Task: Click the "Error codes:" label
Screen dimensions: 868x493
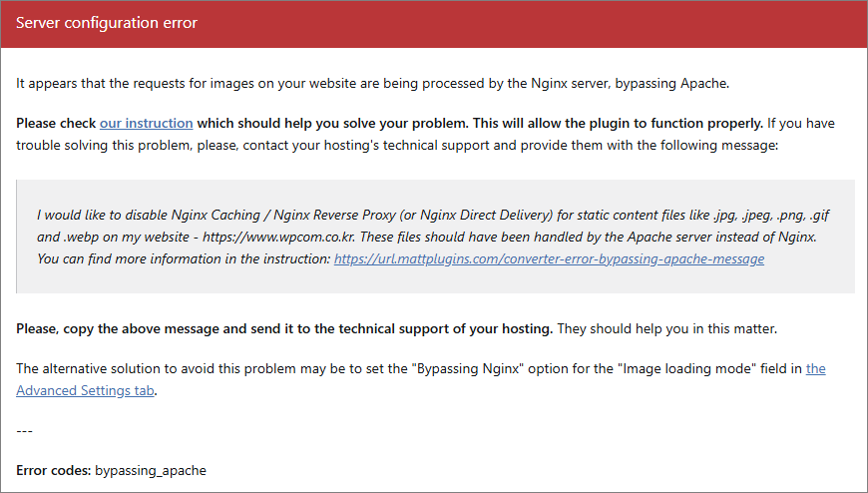Action: point(54,470)
